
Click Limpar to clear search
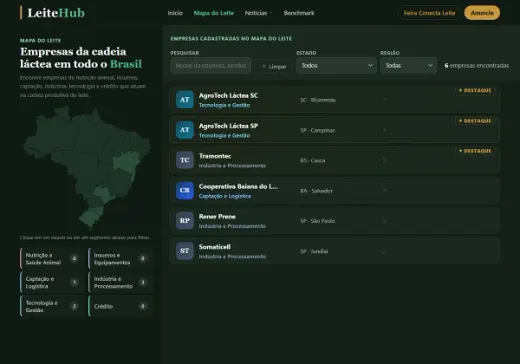pyautogui.click(x=274, y=66)
